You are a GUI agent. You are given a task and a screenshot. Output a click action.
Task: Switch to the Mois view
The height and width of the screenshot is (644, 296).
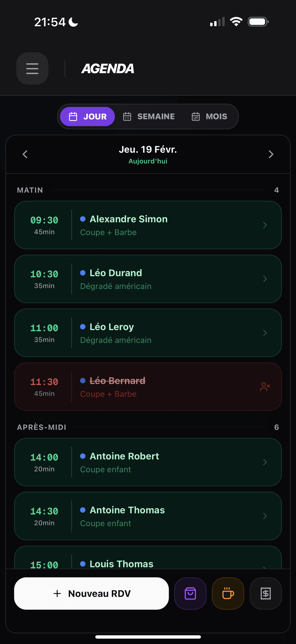click(x=209, y=117)
